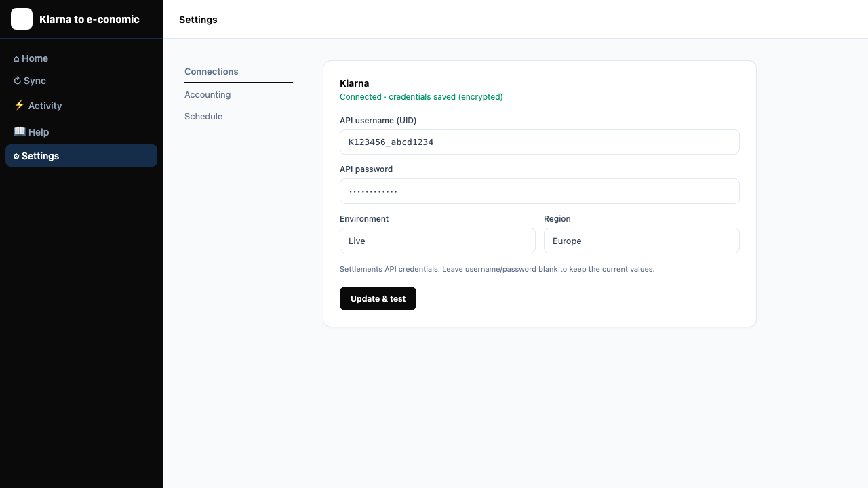Select Settings in the sidebar
Image resolution: width=868 pixels, height=488 pixels.
click(x=81, y=155)
